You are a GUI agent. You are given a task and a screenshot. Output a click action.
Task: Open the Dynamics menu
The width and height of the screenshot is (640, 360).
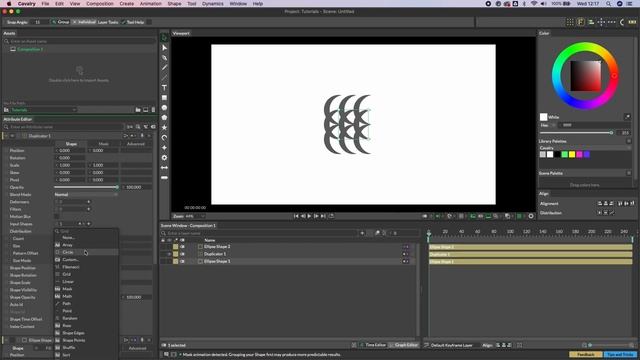pos(213,4)
